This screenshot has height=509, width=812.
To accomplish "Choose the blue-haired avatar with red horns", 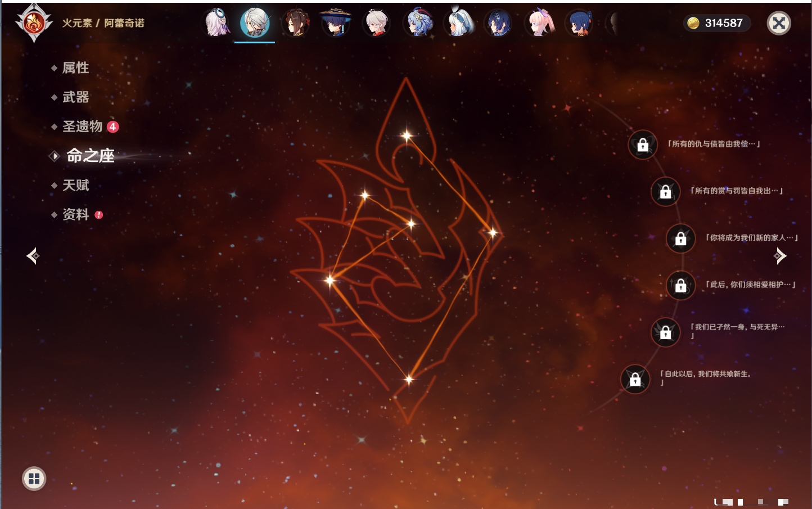I will 418,23.
